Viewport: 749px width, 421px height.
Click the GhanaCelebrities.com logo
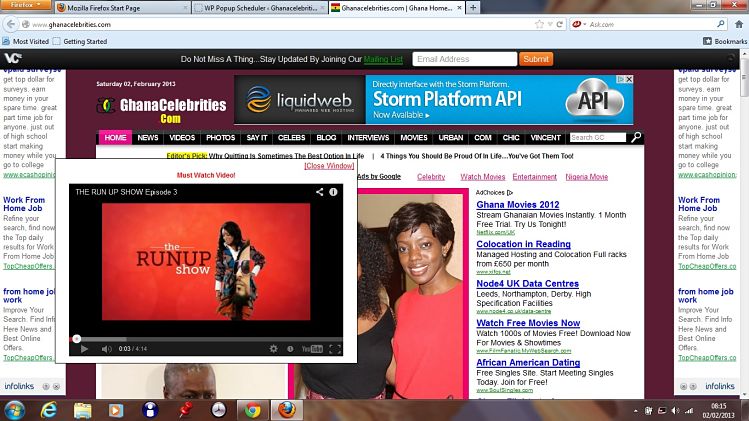click(x=161, y=109)
